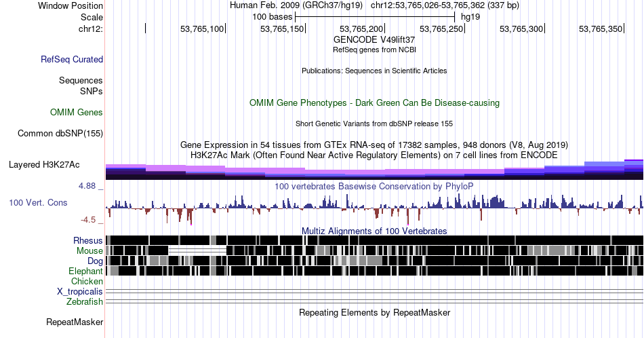The width and height of the screenshot is (644, 338).
Task: Click the 53,765,250 ruler position
Action: point(441,29)
